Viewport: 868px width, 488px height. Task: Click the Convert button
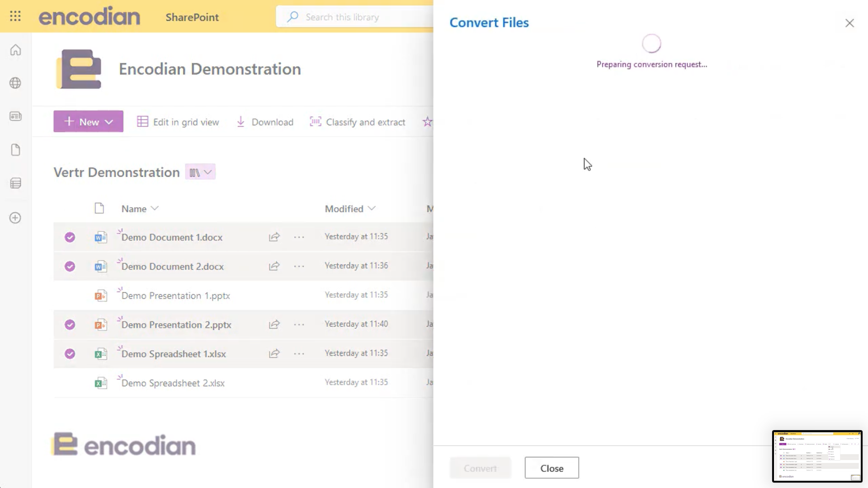[x=480, y=468]
